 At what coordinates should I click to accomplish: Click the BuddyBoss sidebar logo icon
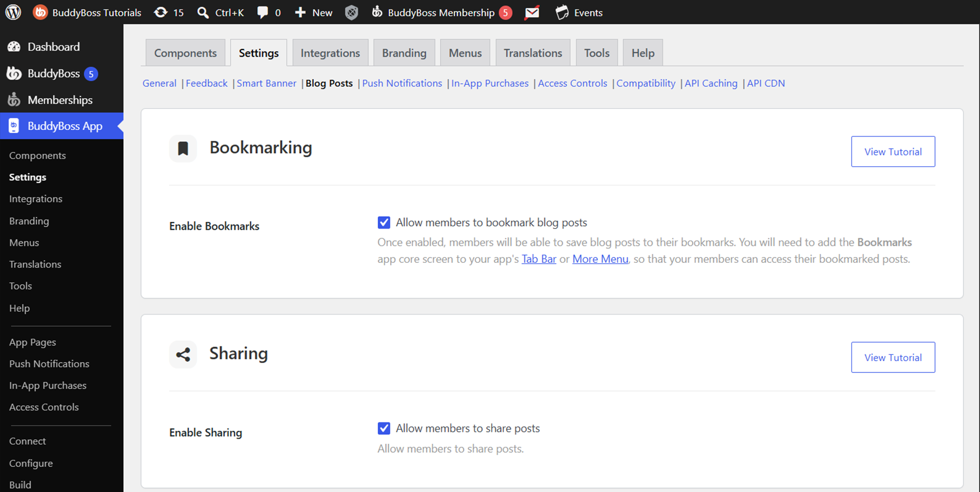(14, 73)
